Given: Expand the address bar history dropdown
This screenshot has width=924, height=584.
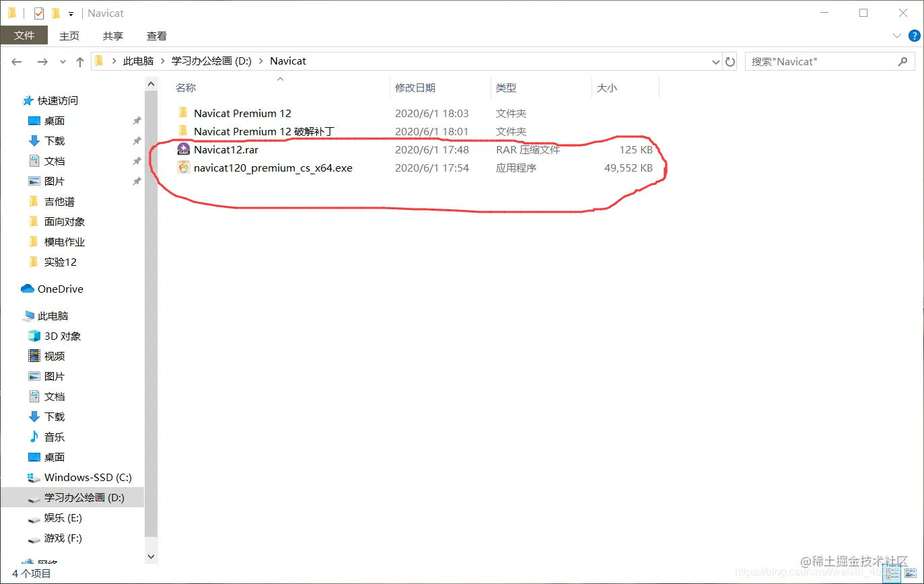Looking at the screenshot, I should (716, 61).
